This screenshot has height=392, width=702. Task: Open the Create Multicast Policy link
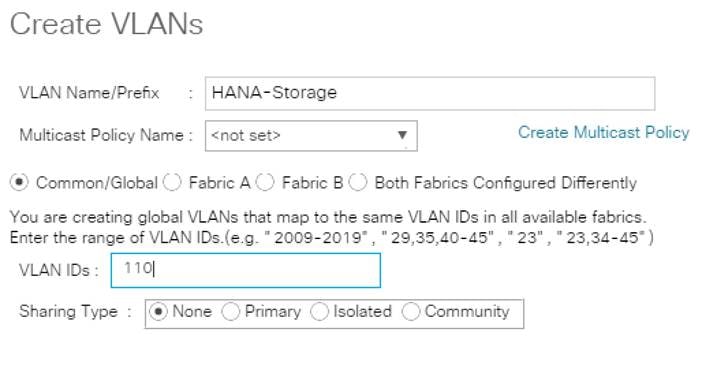coord(604,132)
